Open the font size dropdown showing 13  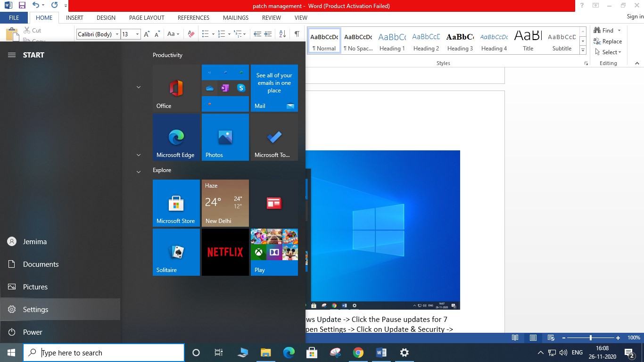pyautogui.click(x=137, y=34)
